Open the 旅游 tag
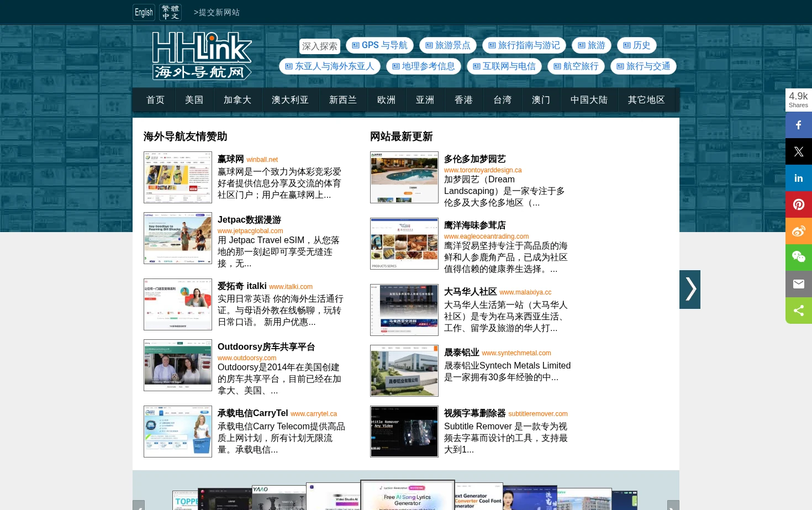Screen dimensions: 812x510 coord(592,45)
